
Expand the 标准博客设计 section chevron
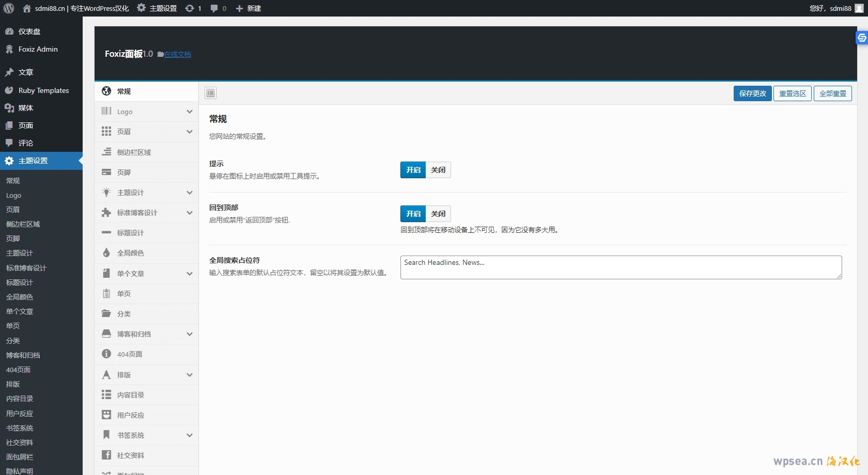(x=190, y=213)
